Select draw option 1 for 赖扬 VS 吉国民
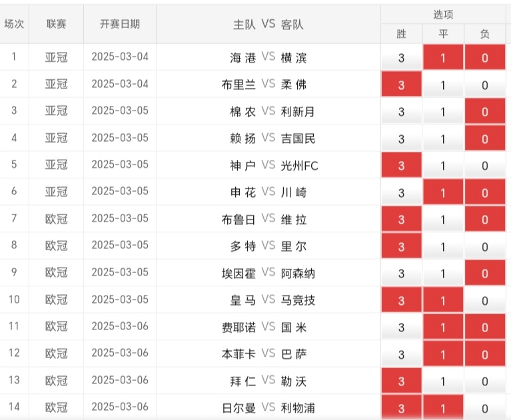 click(443, 139)
